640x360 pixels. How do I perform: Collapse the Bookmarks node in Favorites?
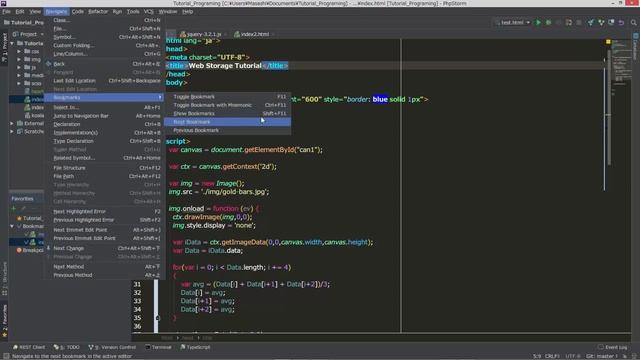coord(12,226)
